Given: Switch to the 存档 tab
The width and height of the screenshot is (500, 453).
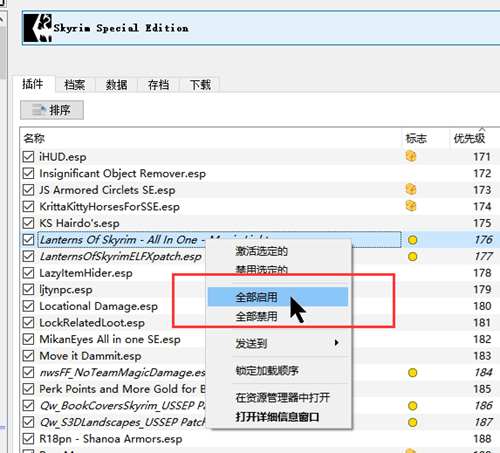Looking at the screenshot, I should click(x=158, y=85).
